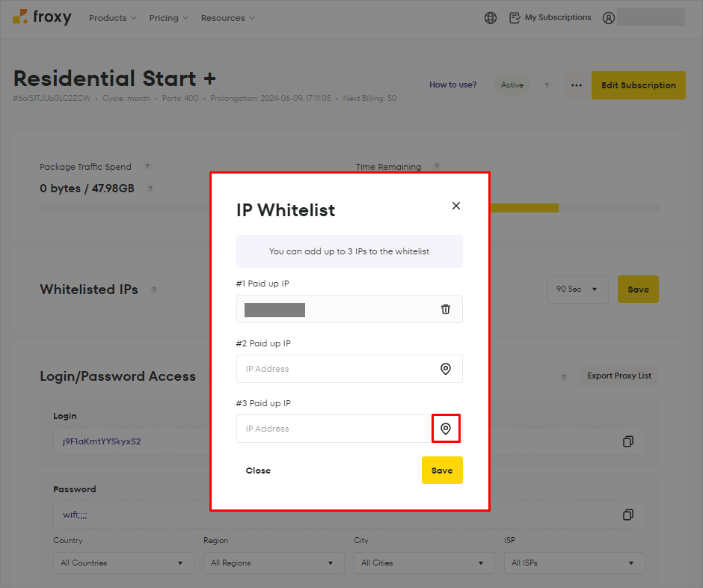Click the froxy logo

click(x=42, y=17)
